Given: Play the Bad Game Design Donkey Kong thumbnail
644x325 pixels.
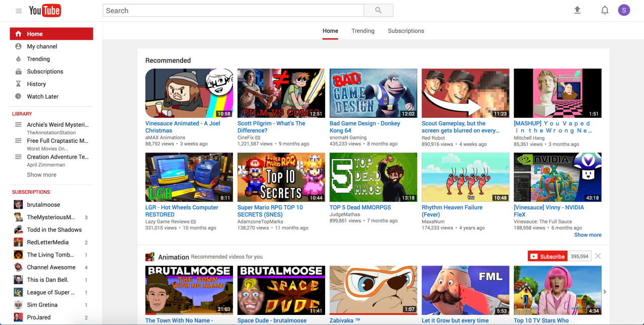Looking at the screenshot, I should [x=373, y=93].
